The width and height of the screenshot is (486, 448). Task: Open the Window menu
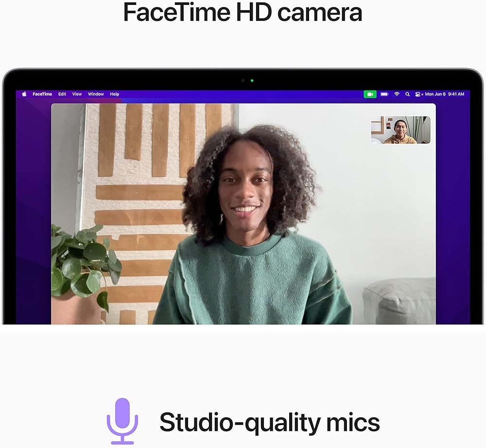point(96,94)
